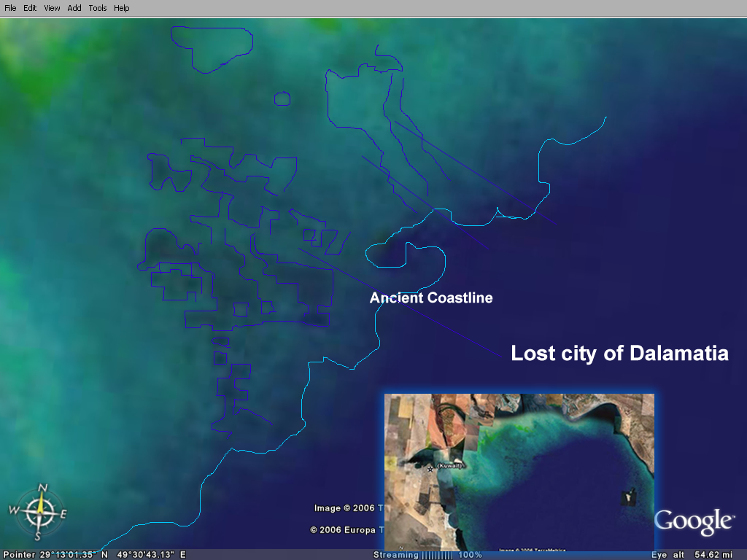Select the "Lost city of Dalamatia" label
This screenshot has width=747, height=560.
click(620, 354)
